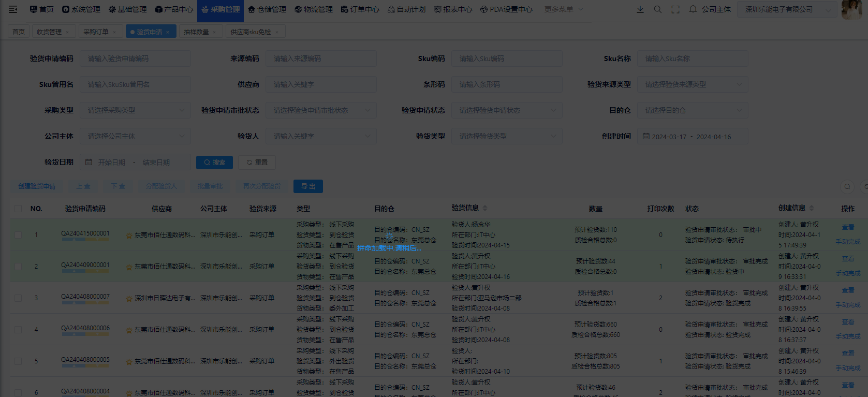
Task: Expand the 更多菜单 menu
Action: pos(563,9)
